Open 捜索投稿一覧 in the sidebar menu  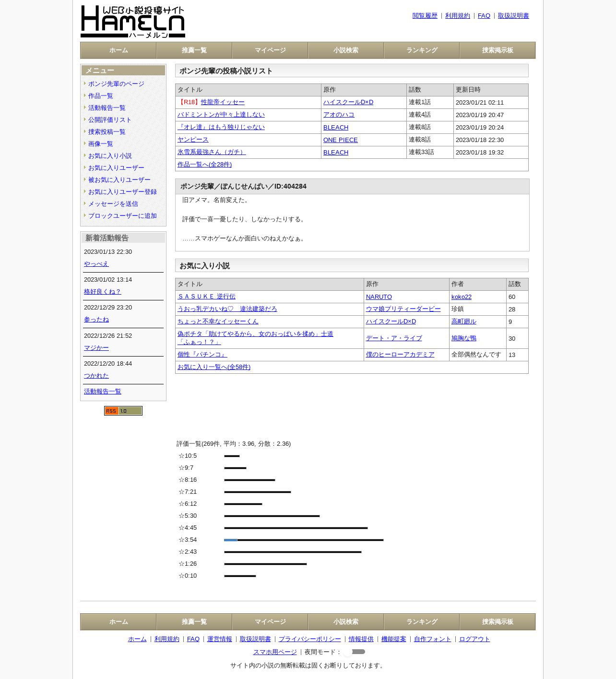click(107, 132)
